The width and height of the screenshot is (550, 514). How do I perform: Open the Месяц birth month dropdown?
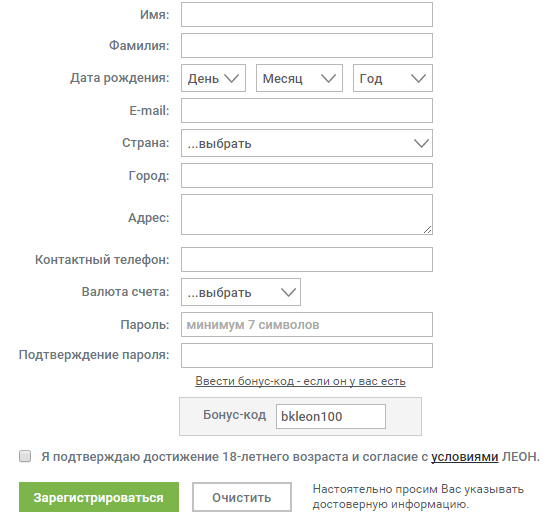[299, 78]
